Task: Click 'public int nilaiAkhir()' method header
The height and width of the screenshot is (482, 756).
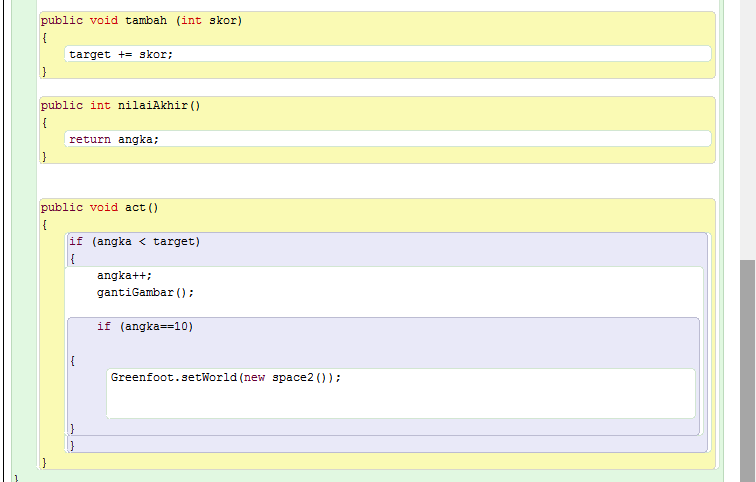Action: pos(121,105)
